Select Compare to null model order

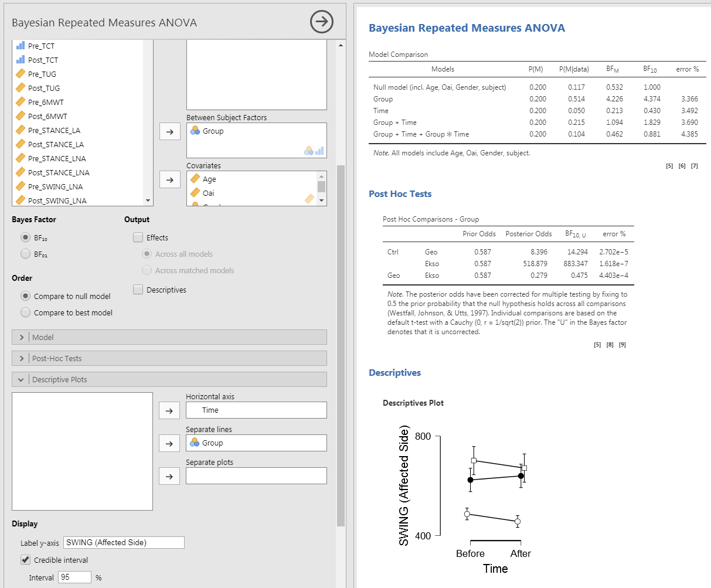pos(25,296)
